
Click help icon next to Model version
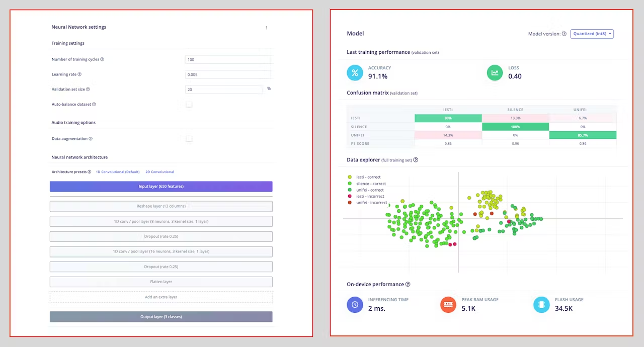pos(564,34)
